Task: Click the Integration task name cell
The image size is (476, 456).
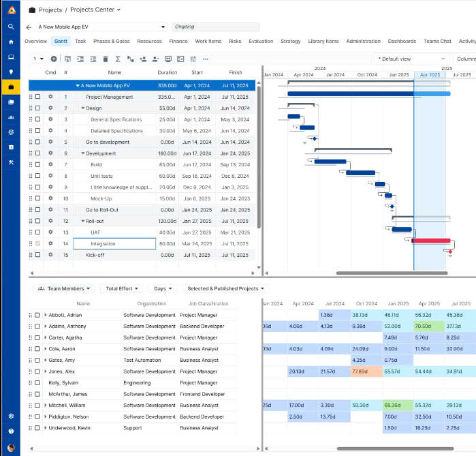Action: coord(114,244)
